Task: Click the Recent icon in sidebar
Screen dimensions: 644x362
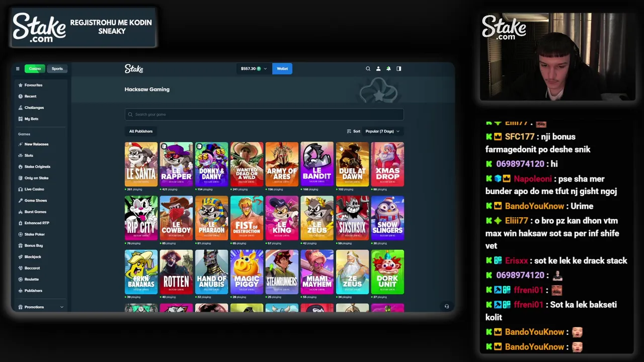Action: tap(20, 96)
